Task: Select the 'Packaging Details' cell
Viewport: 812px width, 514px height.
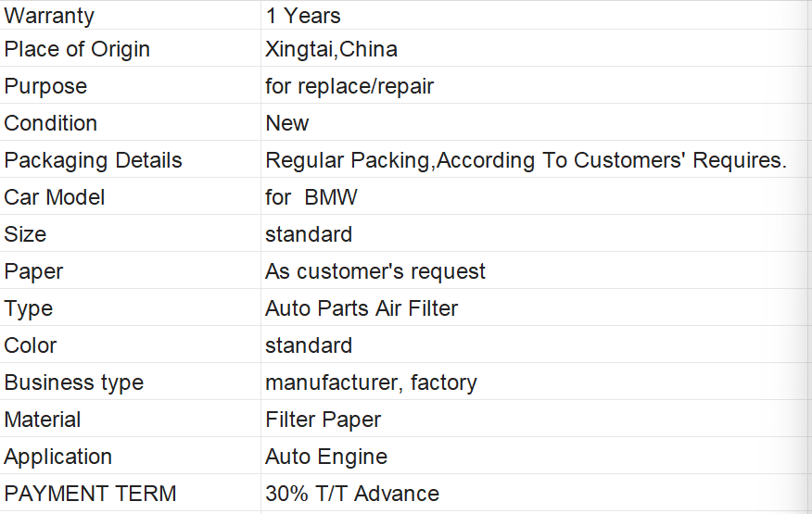Action: coord(94,160)
